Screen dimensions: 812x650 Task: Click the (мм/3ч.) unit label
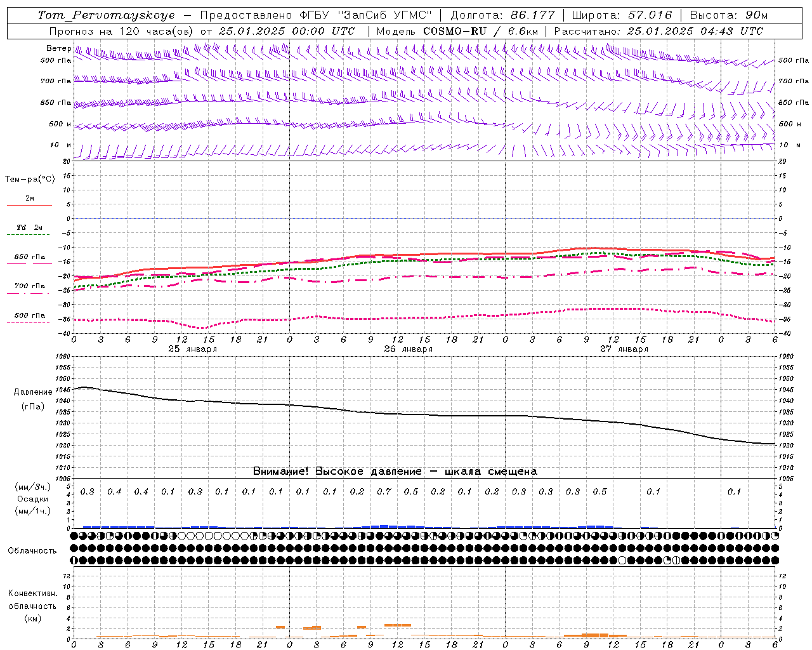(x=33, y=487)
